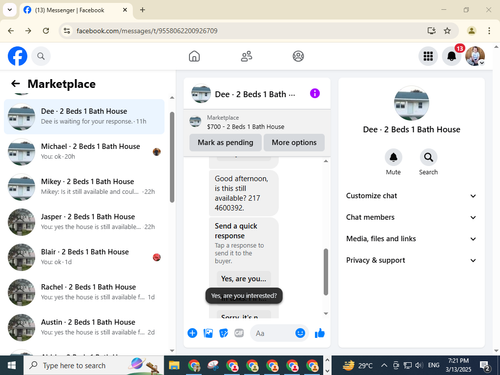The image size is (500, 375).
Task: Open a new browser tab
Action: pyautogui.click(x=142, y=10)
